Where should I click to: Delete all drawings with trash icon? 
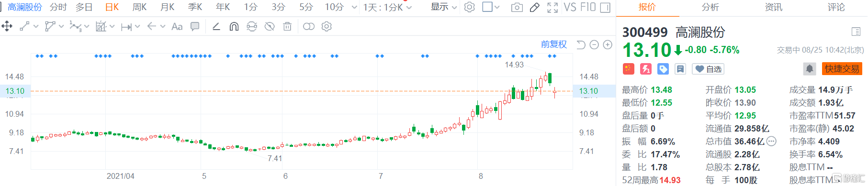tap(287, 26)
